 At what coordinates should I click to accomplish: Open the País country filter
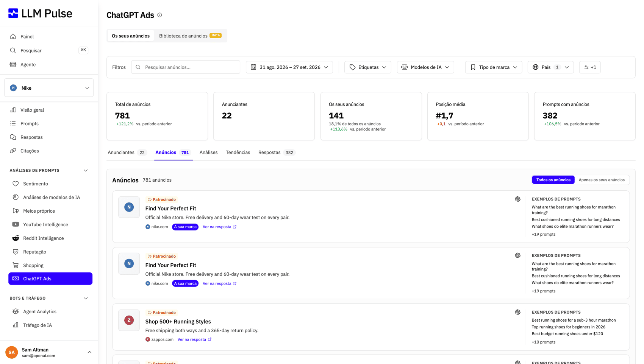550,67
